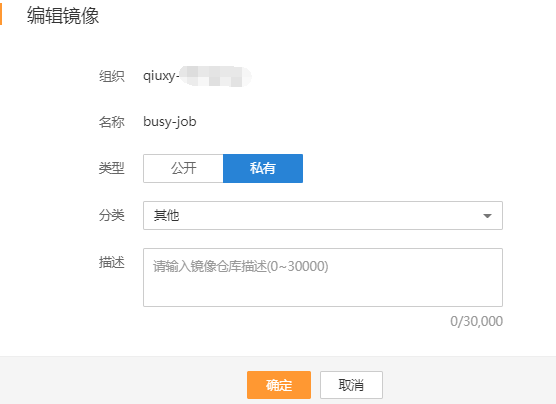The width and height of the screenshot is (556, 404).
Task: Select the 公开 type option
Action: pyautogui.click(x=183, y=168)
